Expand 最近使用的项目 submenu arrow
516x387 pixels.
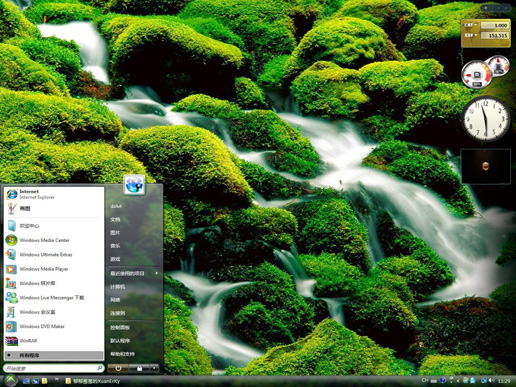click(x=156, y=273)
